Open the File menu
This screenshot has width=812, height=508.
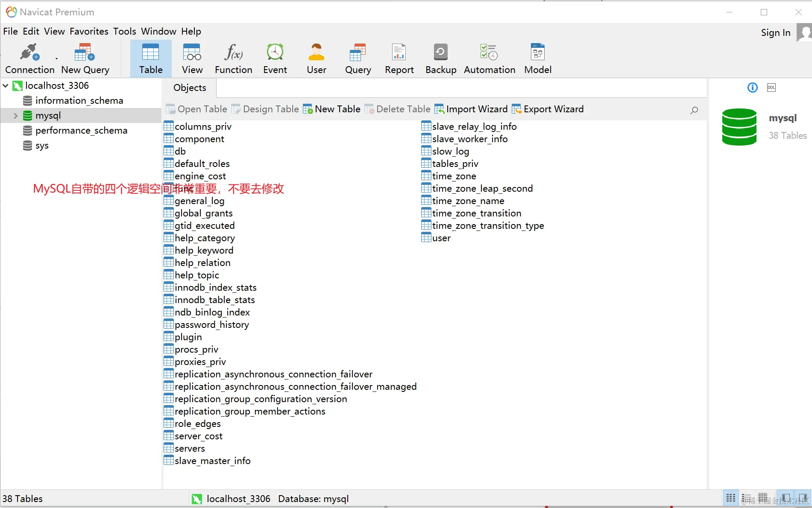pos(10,31)
